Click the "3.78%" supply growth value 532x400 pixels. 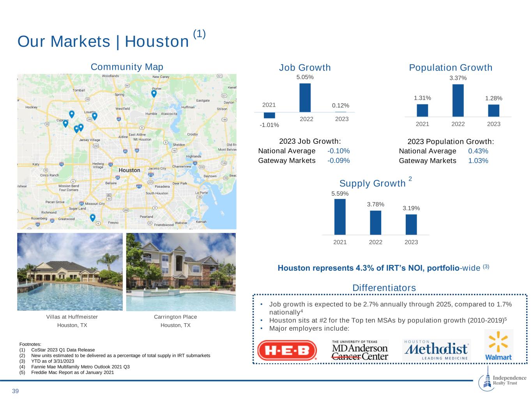376,204
